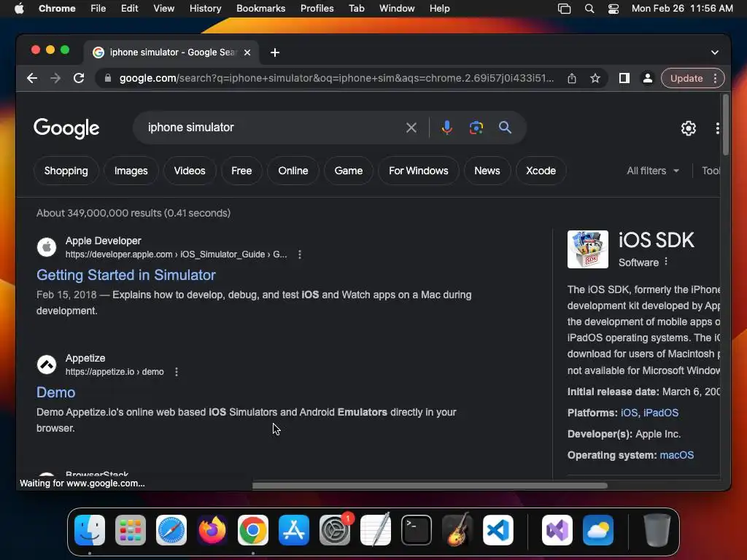Select the Free filter chip
747x560 pixels.
241,171
